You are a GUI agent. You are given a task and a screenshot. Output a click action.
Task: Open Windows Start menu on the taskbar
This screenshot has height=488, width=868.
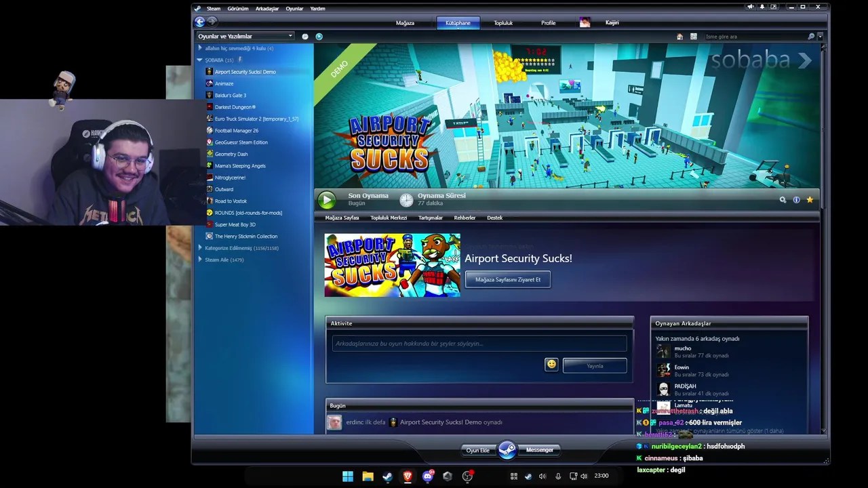(x=348, y=476)
